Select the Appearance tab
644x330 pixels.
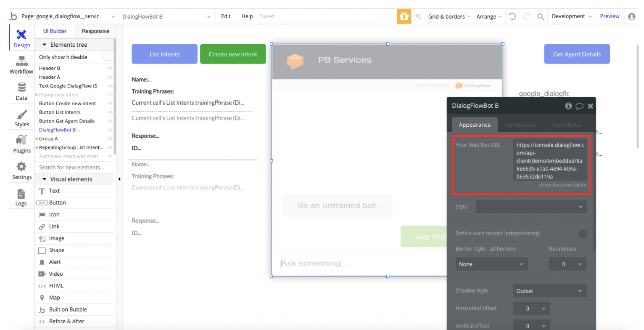coord(475,125)
